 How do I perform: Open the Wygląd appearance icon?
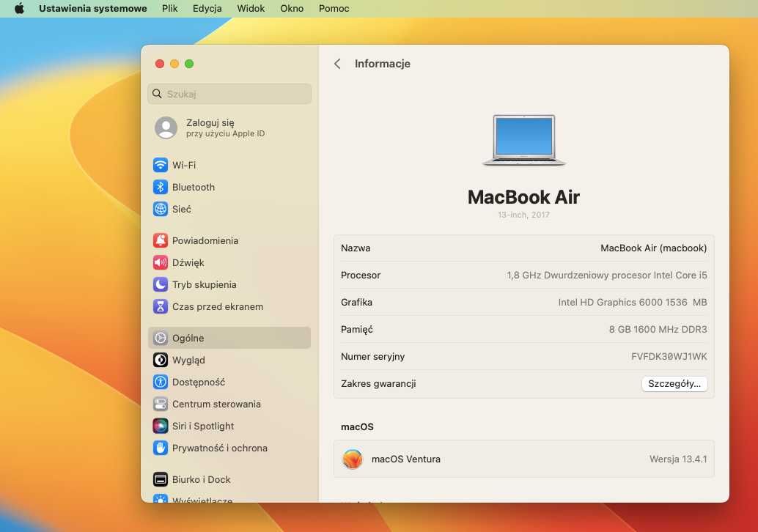click(161, 360)
